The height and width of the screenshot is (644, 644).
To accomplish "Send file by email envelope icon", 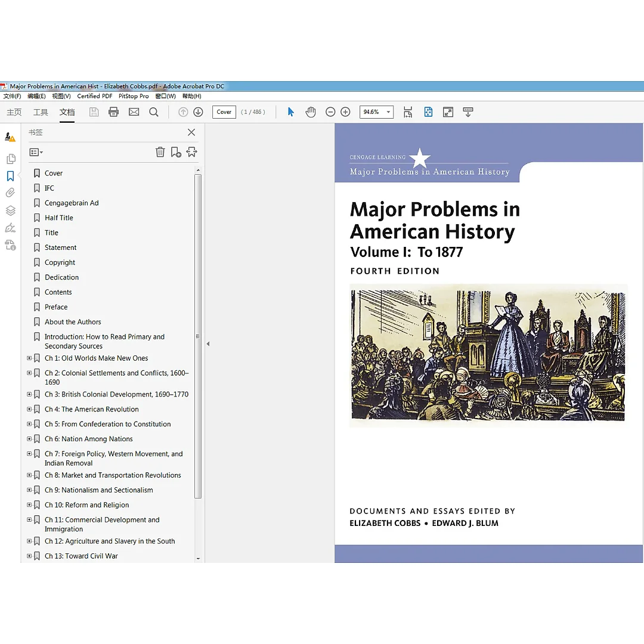I will pyautogui.click(x=134, y=112).
